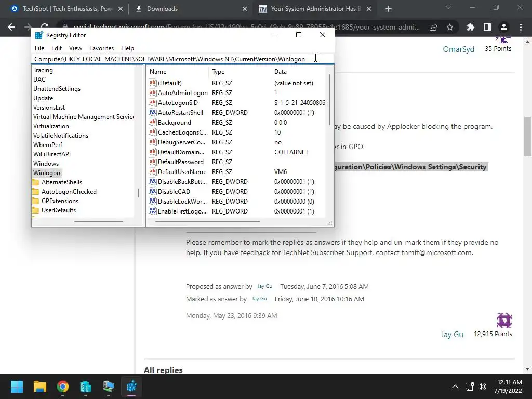Click the COLLABNET data cell

(x=291, y=152)
